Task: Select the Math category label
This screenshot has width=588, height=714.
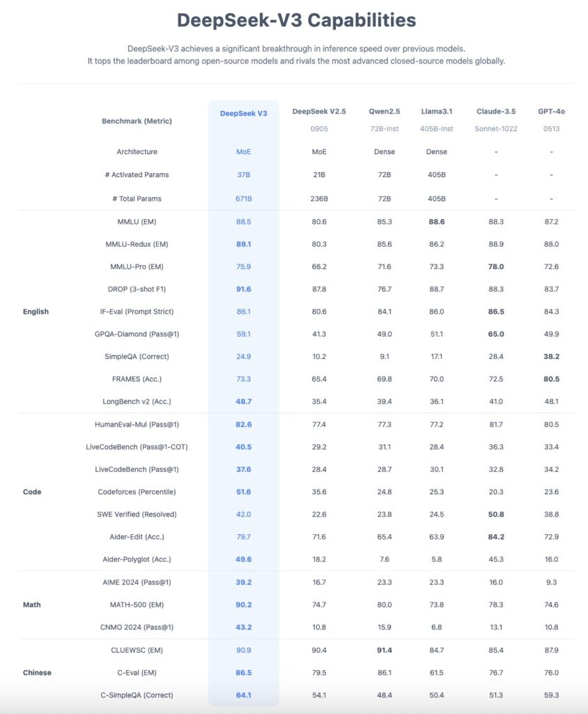Action: [32, 605]
